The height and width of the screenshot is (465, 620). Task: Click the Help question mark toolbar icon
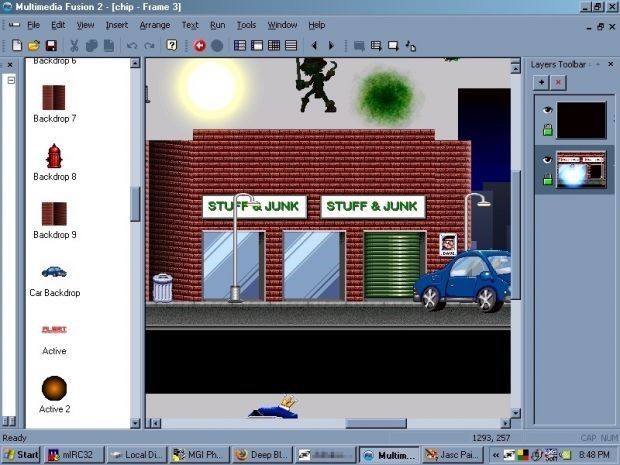click(172, 45)
